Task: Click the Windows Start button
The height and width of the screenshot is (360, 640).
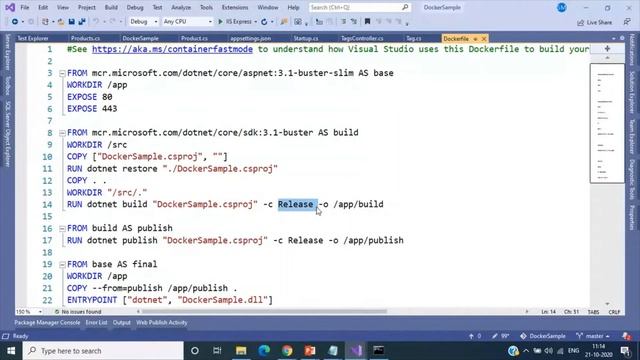Action: [x=11, y=351]
